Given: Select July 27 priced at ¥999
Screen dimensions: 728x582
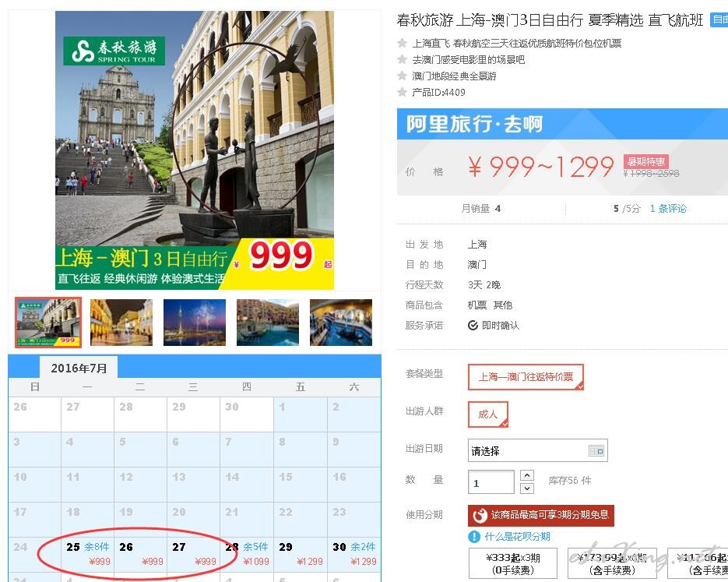Looking at the screenshot, I should 194,554.
